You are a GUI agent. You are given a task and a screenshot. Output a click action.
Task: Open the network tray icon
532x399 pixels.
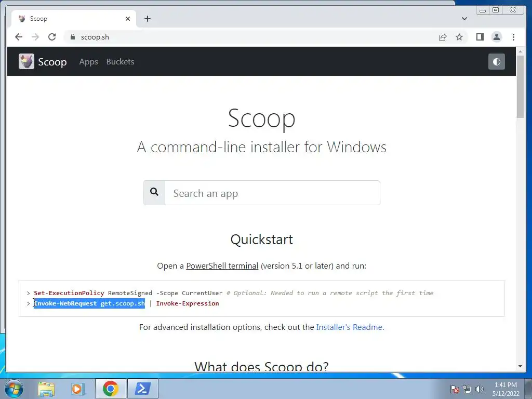pos(467,389)
